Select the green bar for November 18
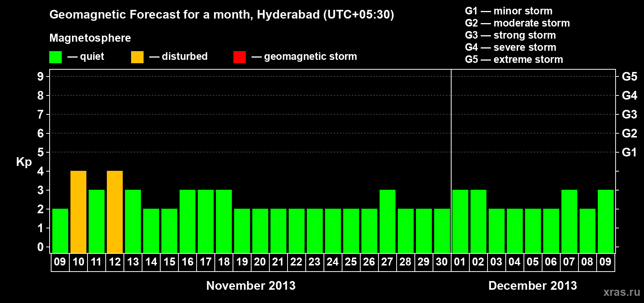 [x=224, y=222]
